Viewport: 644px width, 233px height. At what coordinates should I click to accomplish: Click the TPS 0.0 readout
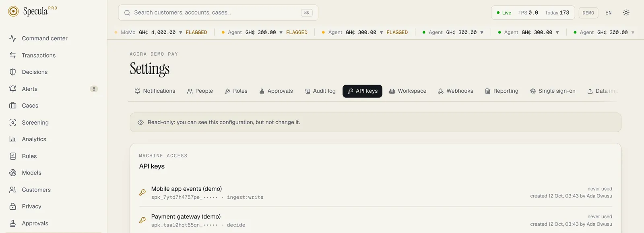tap(528, 13)
